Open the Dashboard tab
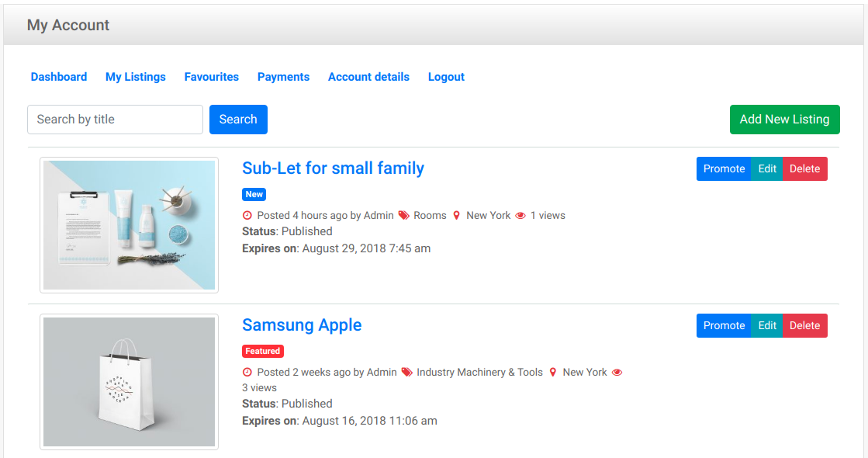This screenshot has width=868, height=458. pyautogui.click(x=59, y=77)
